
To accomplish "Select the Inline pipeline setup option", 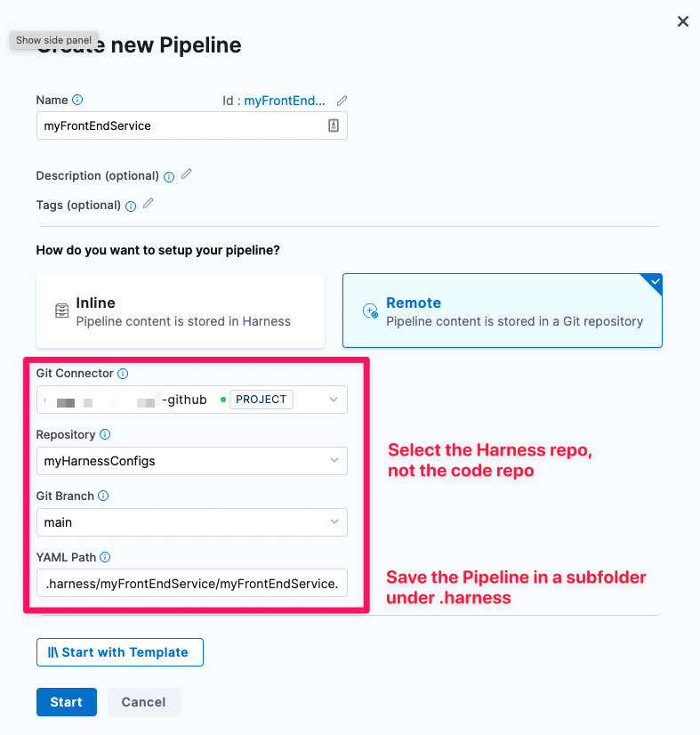I will pos(181,311).
